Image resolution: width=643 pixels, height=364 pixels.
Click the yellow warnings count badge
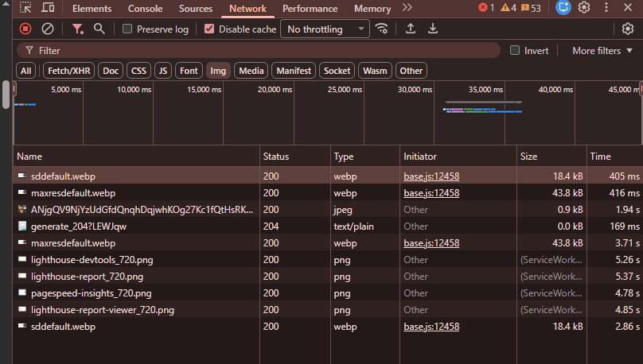tap(509, 8)
